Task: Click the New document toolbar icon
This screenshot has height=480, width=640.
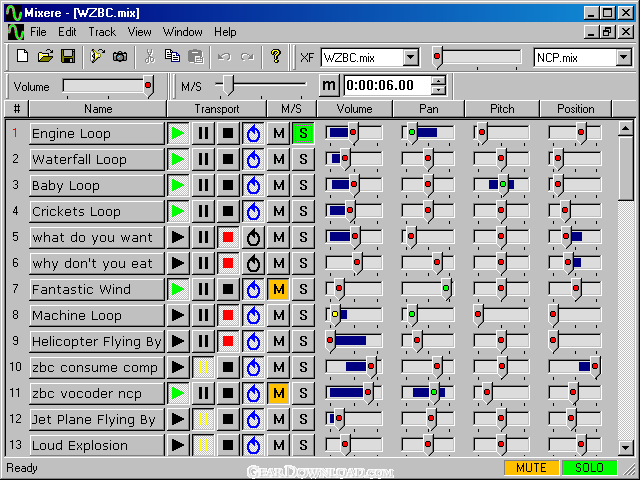Action: [x=22, y=56]
